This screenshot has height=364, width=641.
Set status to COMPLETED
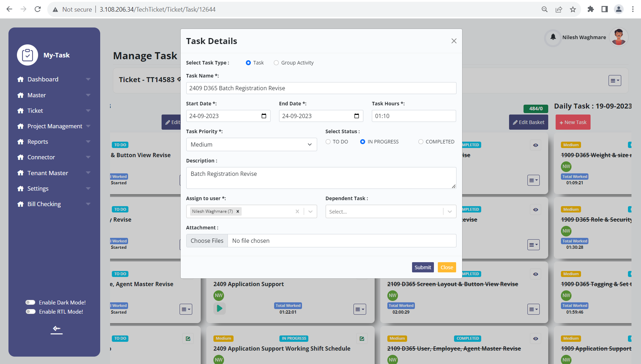point(421,142)
